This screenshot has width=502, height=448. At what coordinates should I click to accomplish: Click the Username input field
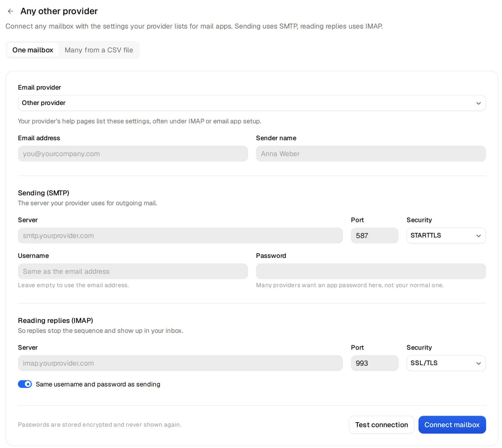coord(133,271)
